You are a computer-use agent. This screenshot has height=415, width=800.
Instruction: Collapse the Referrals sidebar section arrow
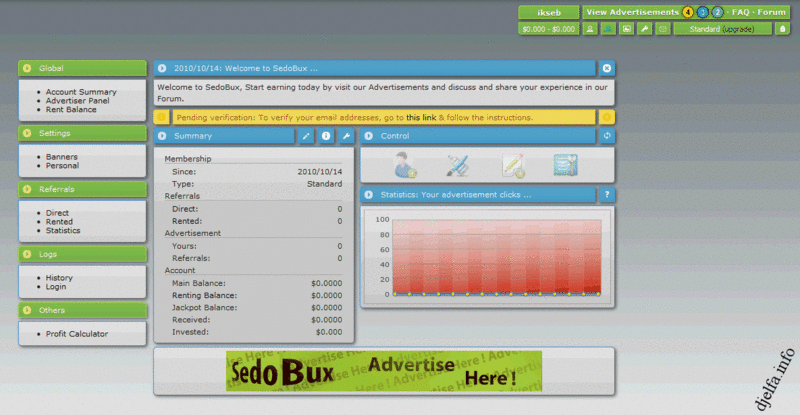click(x=28, y=189)
